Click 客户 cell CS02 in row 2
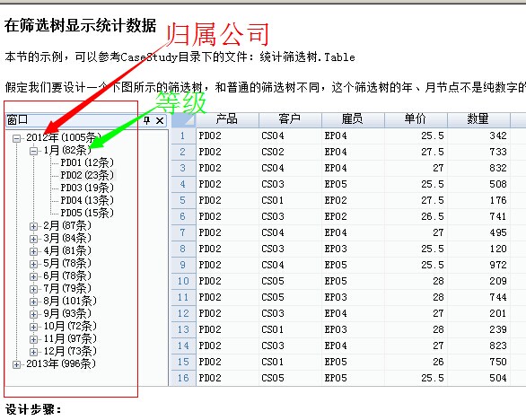Image resolution: width=526 pixels, height=420 pixels. point(290,152)
